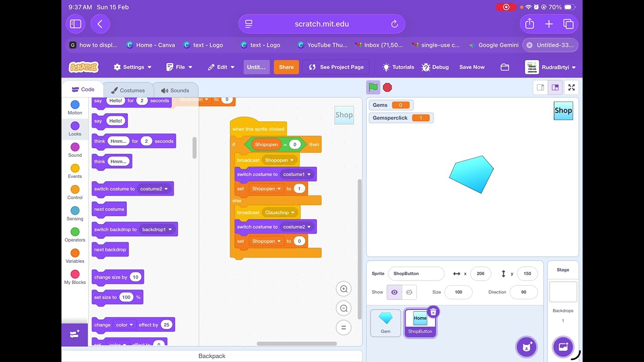
Task: Select the My Blocks category
Action: pyautogui.click(x=75, y=277)
